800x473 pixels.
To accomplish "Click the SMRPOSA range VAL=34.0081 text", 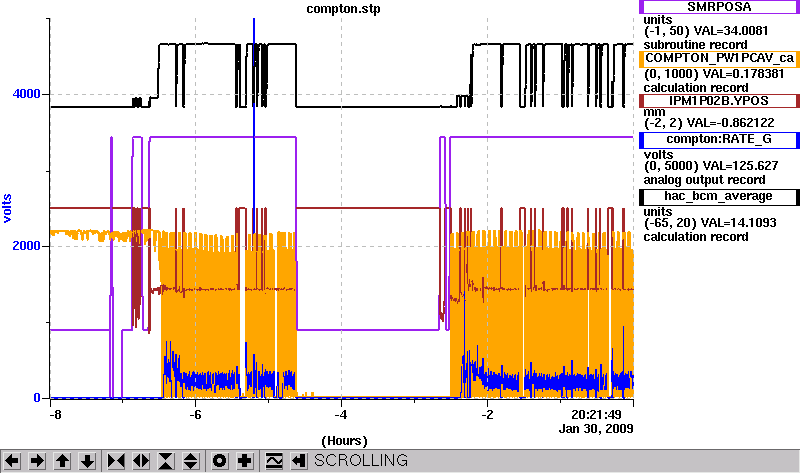I will pos(706,31).
